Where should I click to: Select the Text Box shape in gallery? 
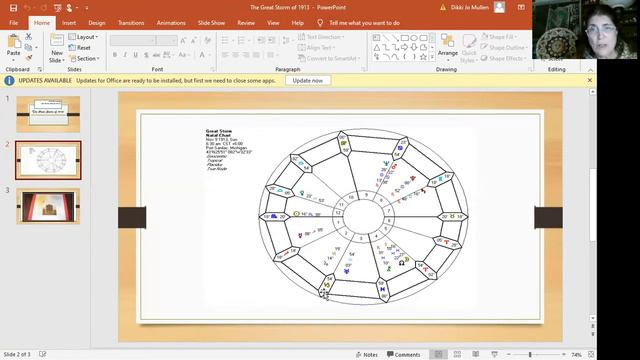click(376, 38)
